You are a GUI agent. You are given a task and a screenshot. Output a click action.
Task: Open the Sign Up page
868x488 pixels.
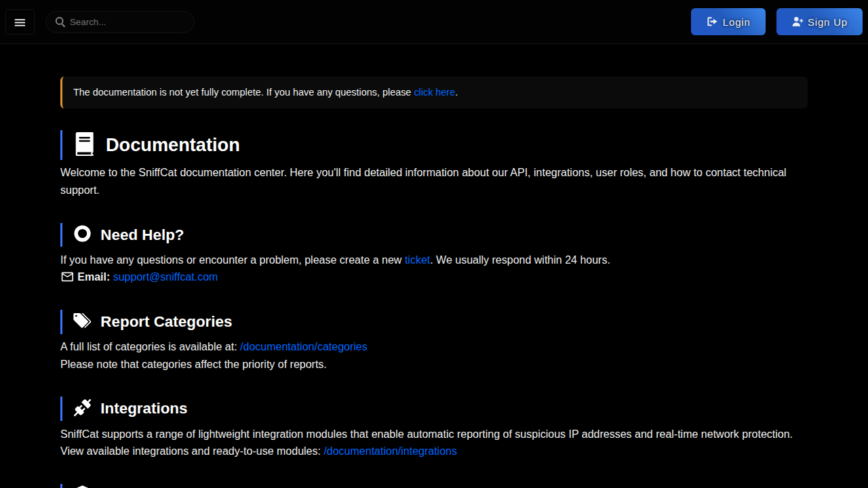tap(819, 22)
